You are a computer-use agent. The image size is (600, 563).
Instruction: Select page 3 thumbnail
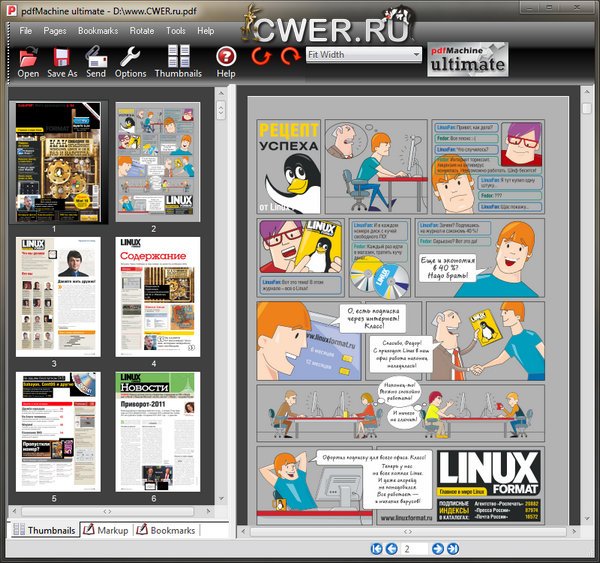[58, 297]
